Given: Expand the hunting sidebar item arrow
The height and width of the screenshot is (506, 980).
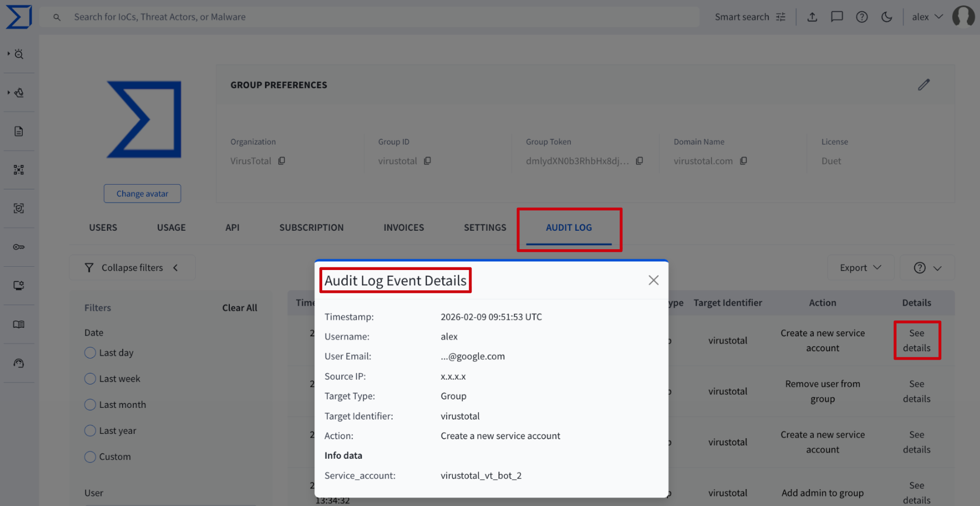Looking at the screenshot, I should pos(8,92).
